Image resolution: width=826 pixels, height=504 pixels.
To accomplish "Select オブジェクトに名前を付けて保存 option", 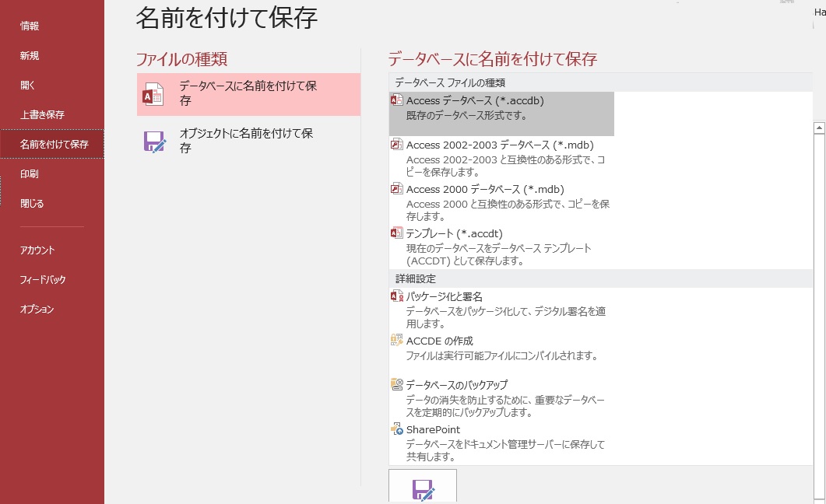I will pos(248,141).
